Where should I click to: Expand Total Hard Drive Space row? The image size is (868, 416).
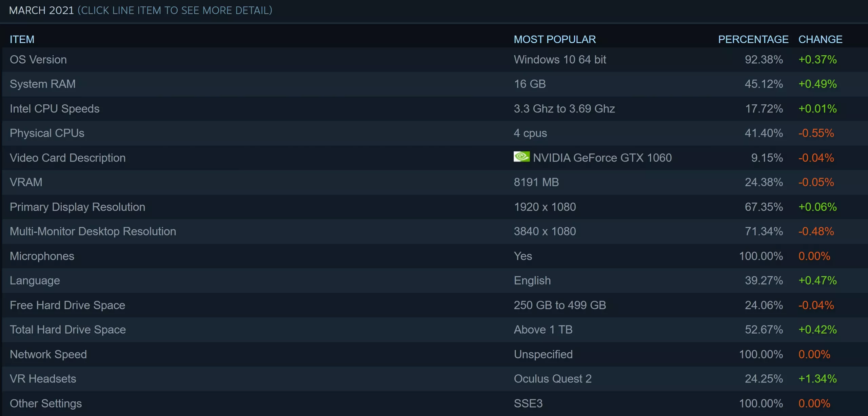pyautogui.click(x=68, y=330)
